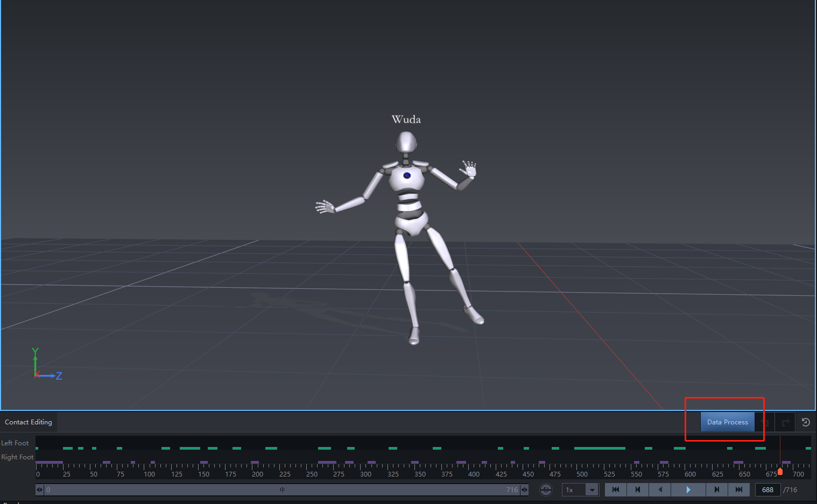Click the right handle of the frame range slider
Viewport: 817px width, 504px height.
click(524, 489)
